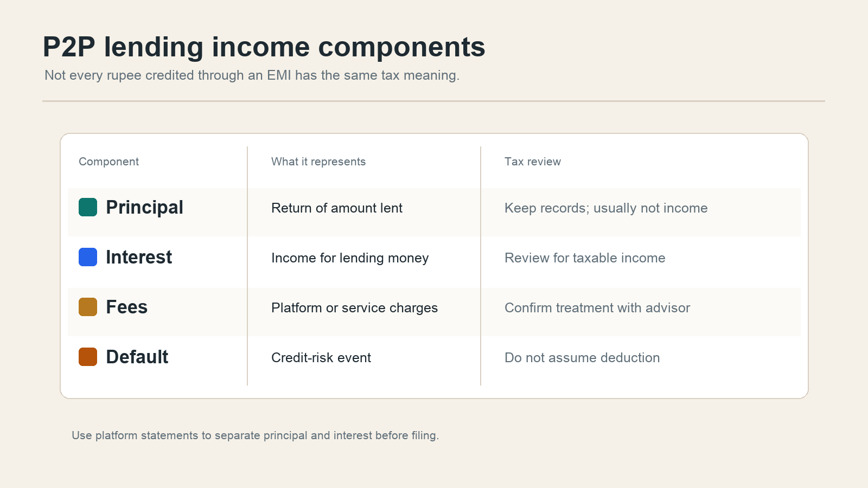Click 'Do not assume deduction' text
Viewport: 868px width, 488px height.
(582, 358)
